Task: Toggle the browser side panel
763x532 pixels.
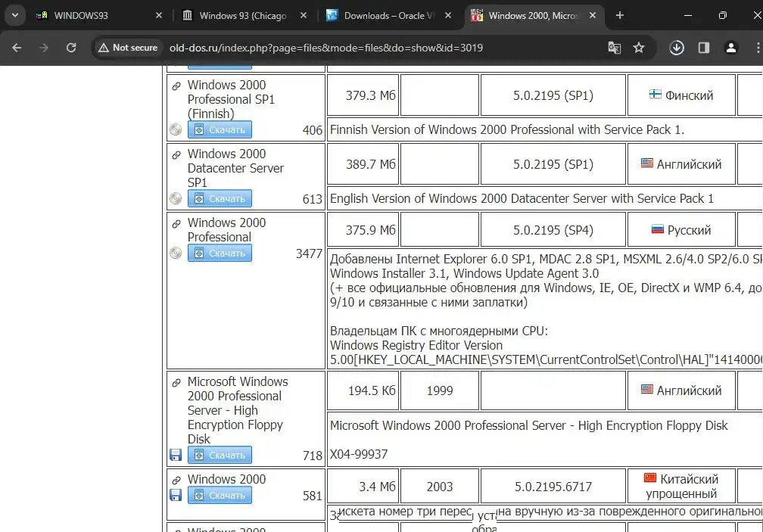Action: tap(704, 48)
